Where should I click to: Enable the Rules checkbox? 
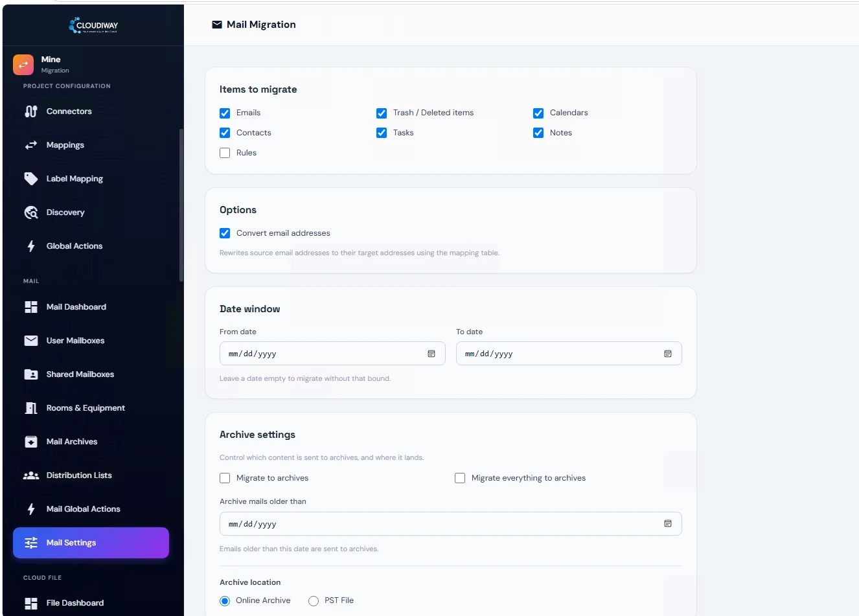(225, 153)
